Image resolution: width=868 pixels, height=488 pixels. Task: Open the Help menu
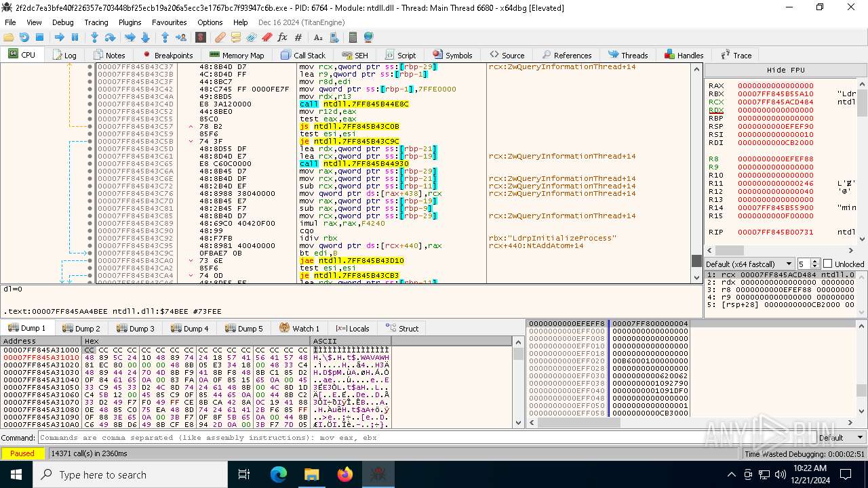pos(240,22)
